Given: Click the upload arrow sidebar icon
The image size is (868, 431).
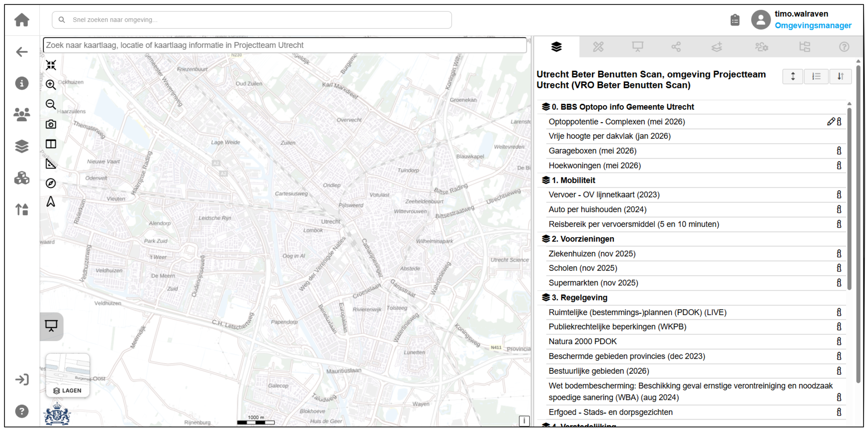Looking at the screenshot, I should [x=22, y=209].
